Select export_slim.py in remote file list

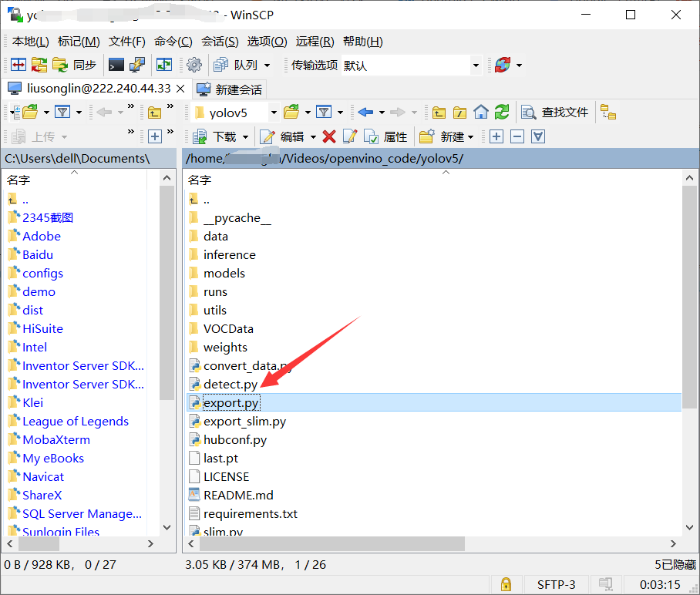click(x=244, y=422)
